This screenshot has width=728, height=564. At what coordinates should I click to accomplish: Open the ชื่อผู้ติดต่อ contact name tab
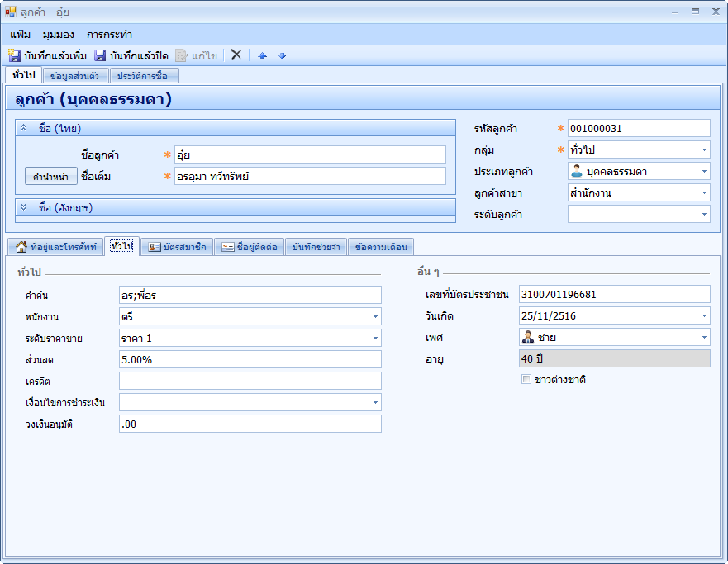click(x=250, y=247)
